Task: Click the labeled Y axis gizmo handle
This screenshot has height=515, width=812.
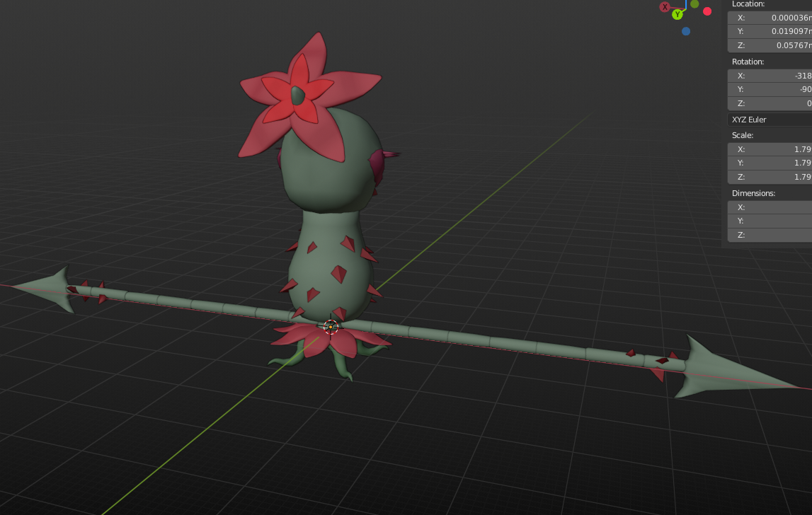Action: coord(677,14)
